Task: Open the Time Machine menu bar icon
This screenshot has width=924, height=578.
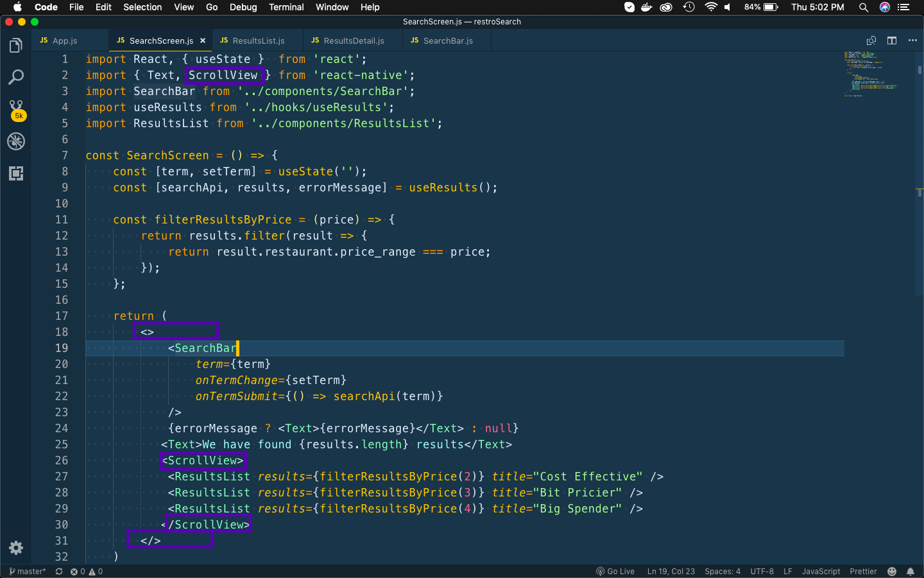Action: pyautogui.click(x=689, y=7)
